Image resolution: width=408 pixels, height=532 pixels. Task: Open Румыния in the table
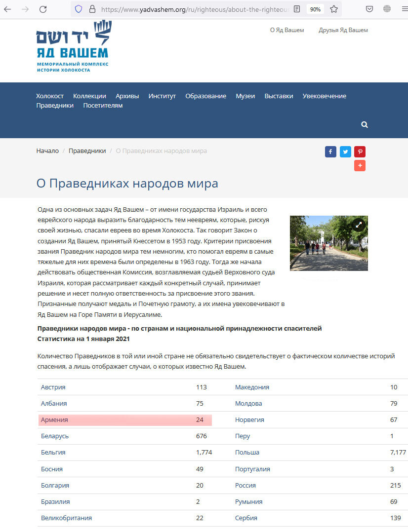pyautogui.click(x=248, y=501)
